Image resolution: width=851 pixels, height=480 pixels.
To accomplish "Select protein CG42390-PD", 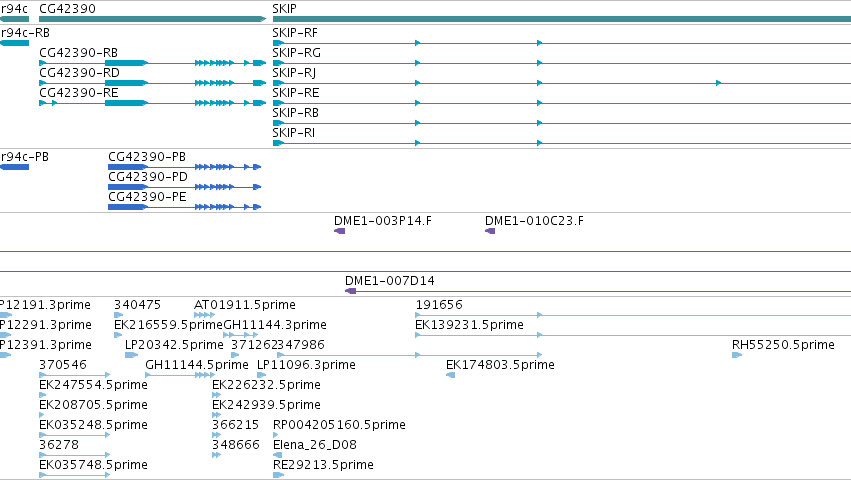I will [148, 177].
